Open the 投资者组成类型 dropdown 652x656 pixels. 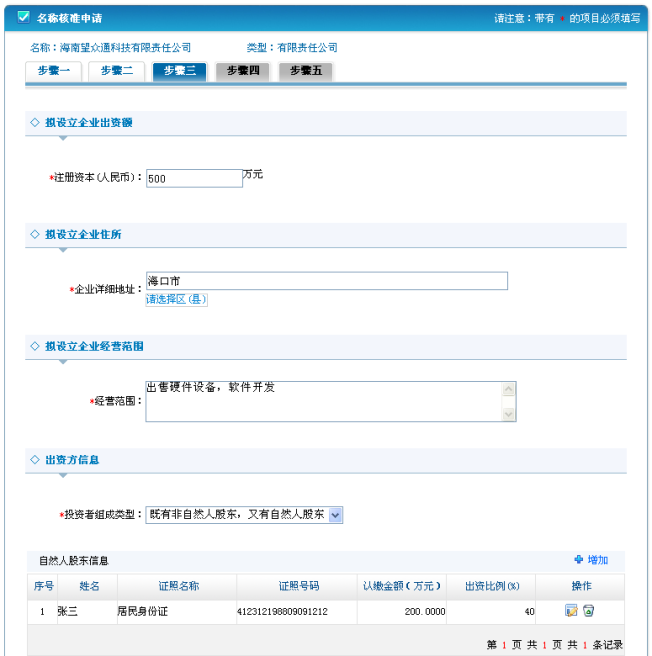point(244,515)
